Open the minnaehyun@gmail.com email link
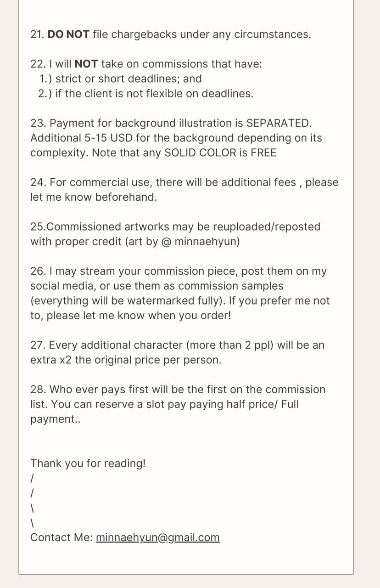This screenshot has width=380, height=588. coord(157,537)
